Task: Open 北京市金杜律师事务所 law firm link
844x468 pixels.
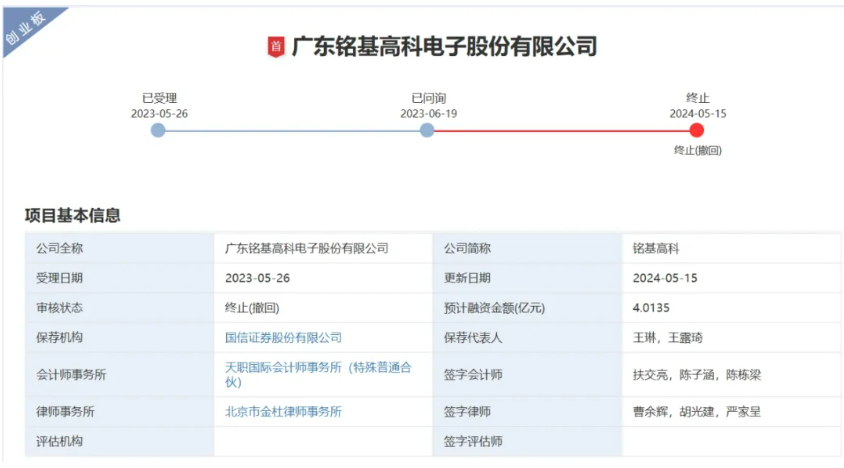Action: pyautogui.click(x=283, y=411)
